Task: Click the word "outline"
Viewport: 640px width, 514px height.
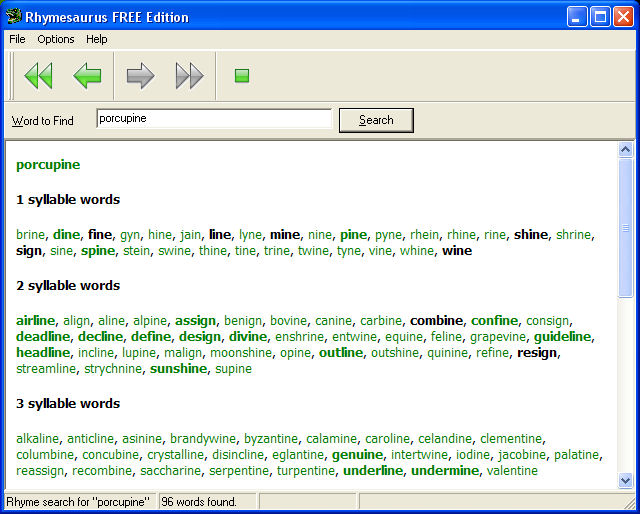Action: pyautogui.click(x=341, y=353)
